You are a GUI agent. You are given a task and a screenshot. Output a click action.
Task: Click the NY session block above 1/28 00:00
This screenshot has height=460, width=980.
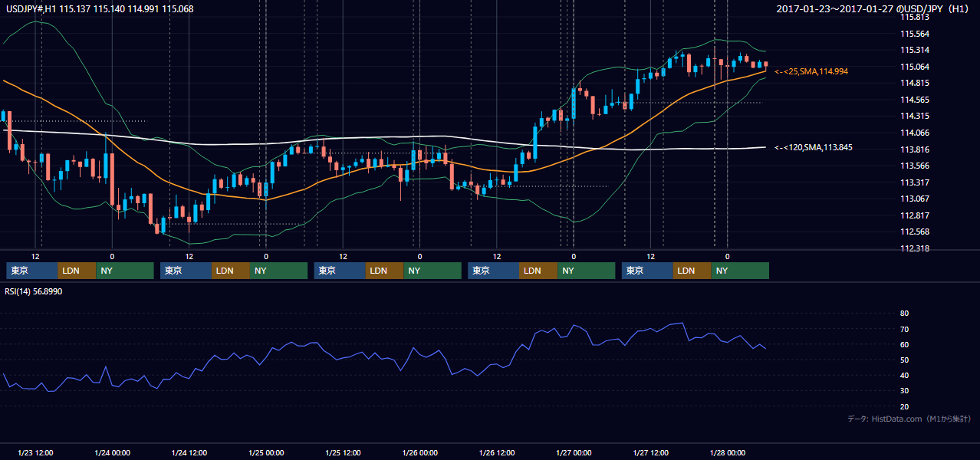pos(740,271)
